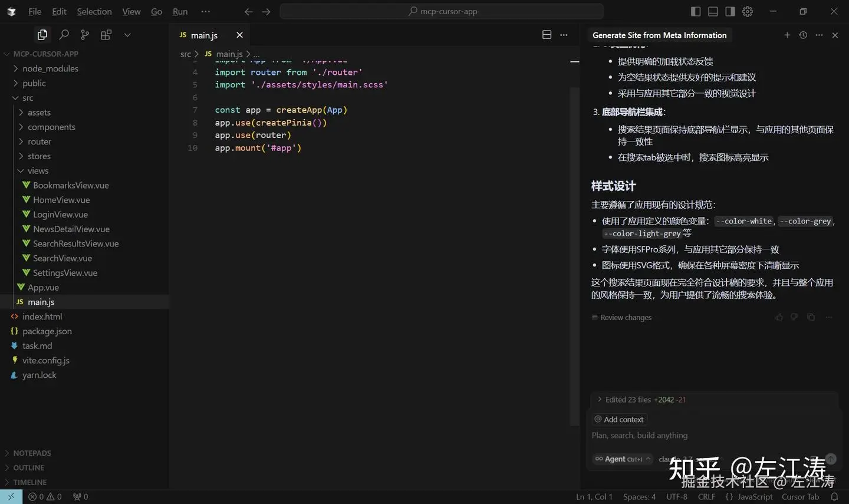Open the Search view icon
The width and height of the screenshot is (849, 504).
click(64, 35)
